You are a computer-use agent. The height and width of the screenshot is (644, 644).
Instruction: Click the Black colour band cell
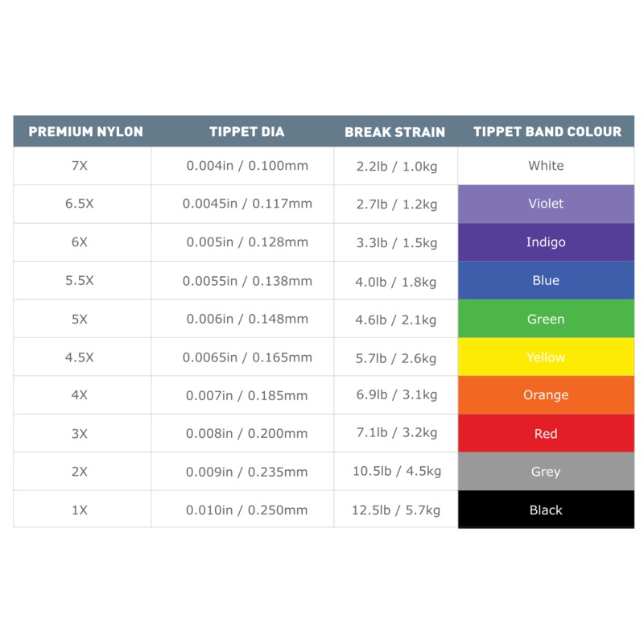point(546,510)
